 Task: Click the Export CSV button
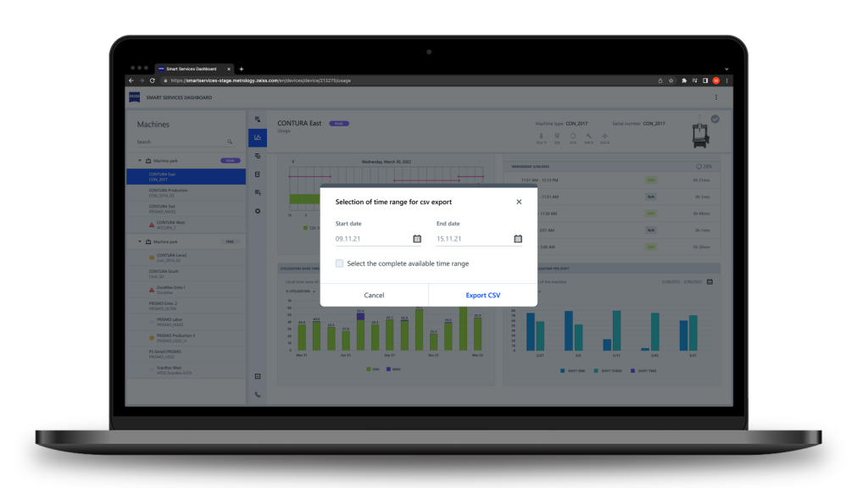click(x=482, y=295)
